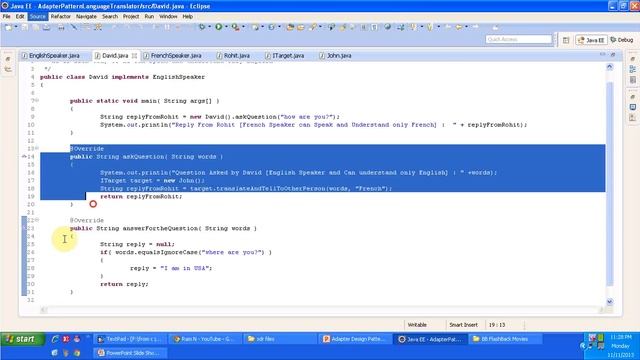Image resolution: width=640 pixels, height=360 pixels.
Task: Click the Forward navigation arrow icon
Action: [x=476, y=27]
